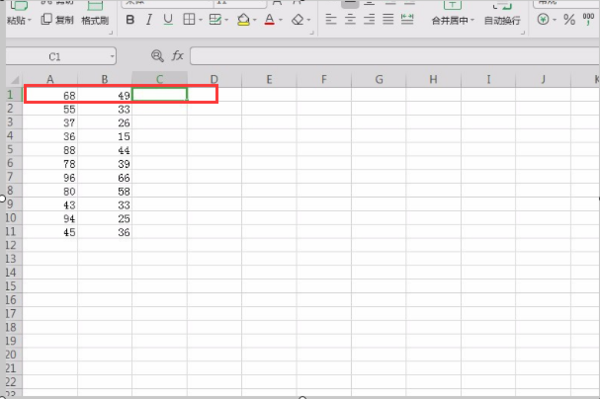The height and width of the screenshot is (399, 600).
Task: Click the cell style table icon
Action: 215,20
